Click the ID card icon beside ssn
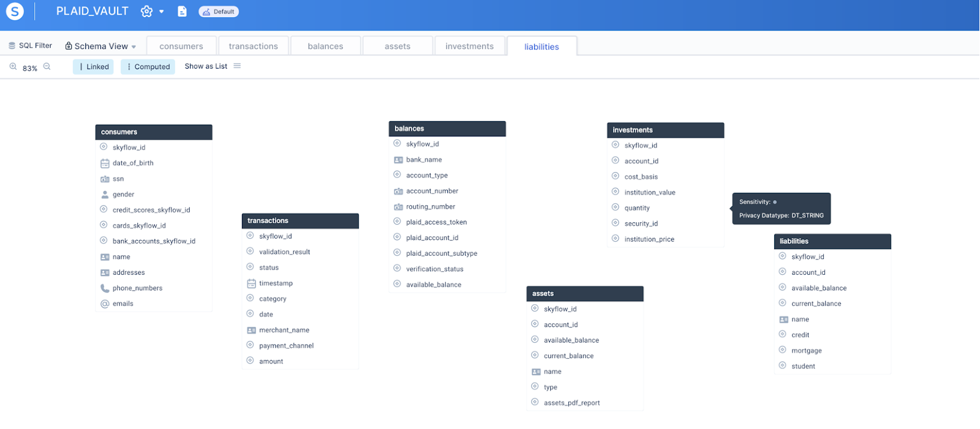This screenshot has width=980, height=429. 105,179
